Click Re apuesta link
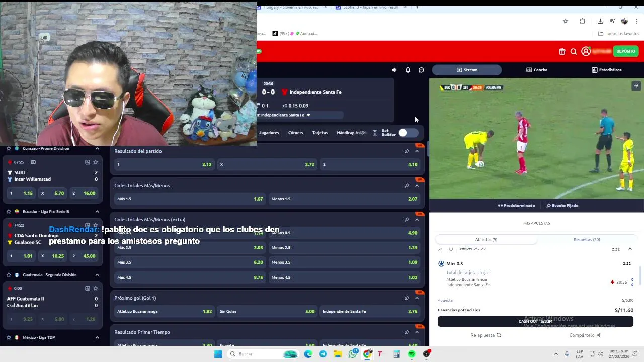 [486, 335]
